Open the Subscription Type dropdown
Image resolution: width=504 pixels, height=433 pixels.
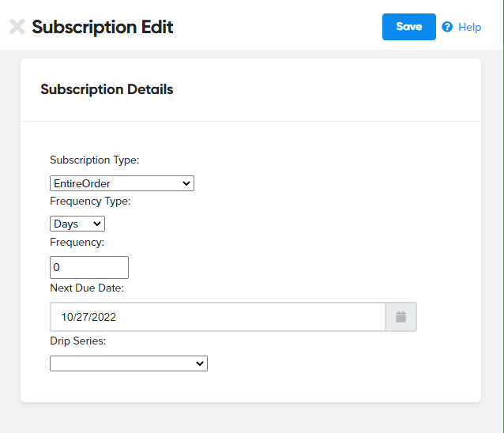(x=122, y=183)
